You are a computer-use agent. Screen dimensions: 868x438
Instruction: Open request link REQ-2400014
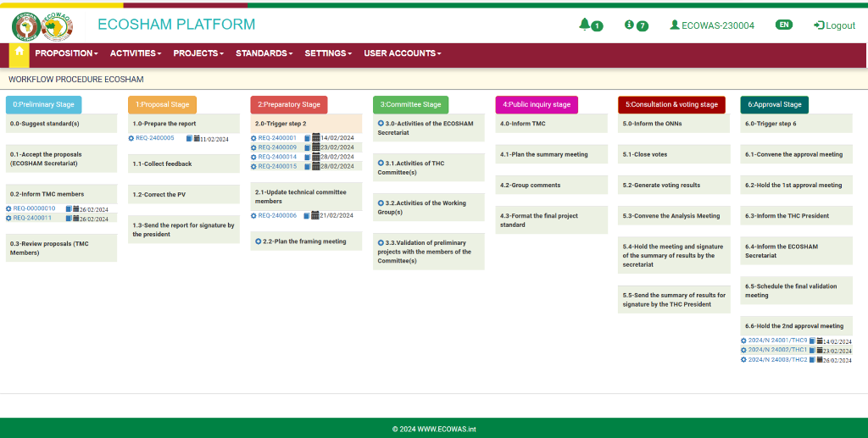277,157
